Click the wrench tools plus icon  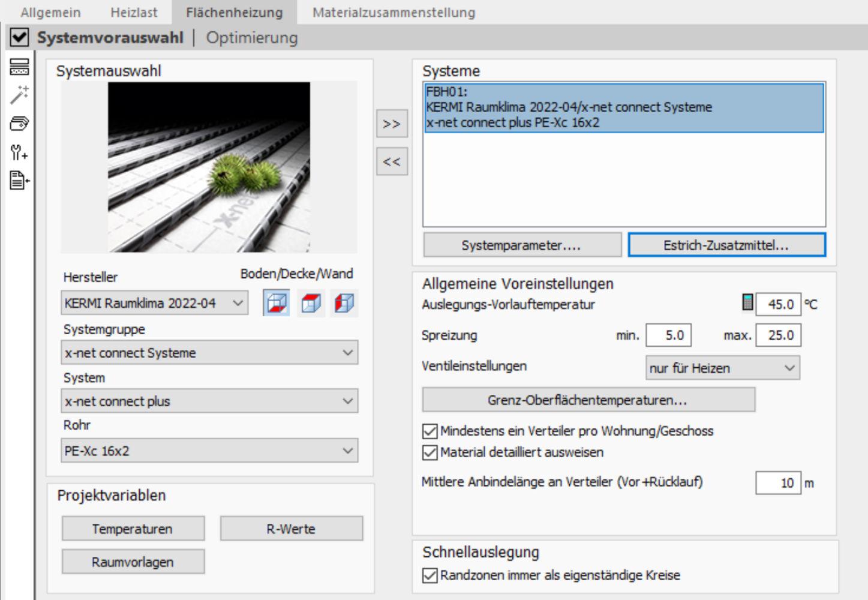19,152
